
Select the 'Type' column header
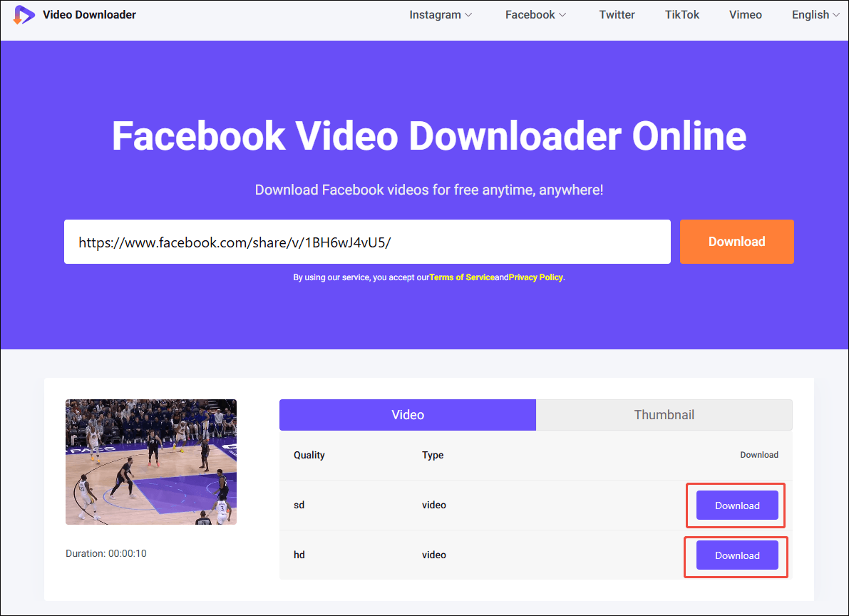point(433,455)
